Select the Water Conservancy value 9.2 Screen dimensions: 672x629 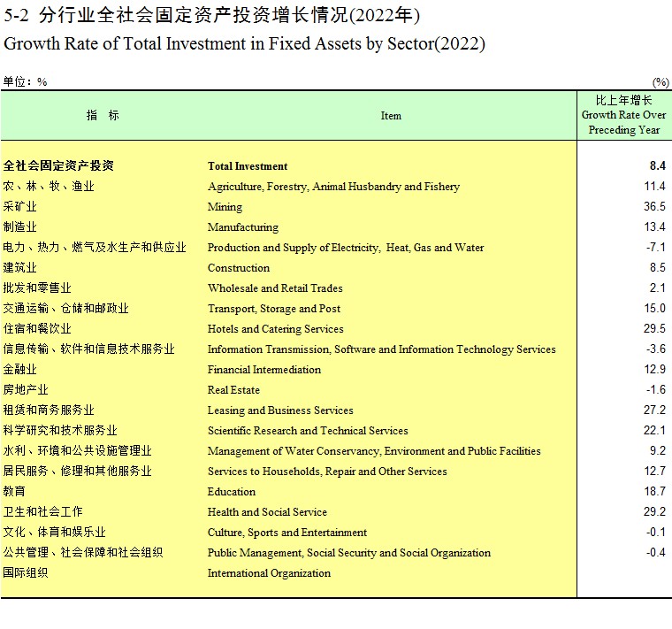[x=658, y=450]
